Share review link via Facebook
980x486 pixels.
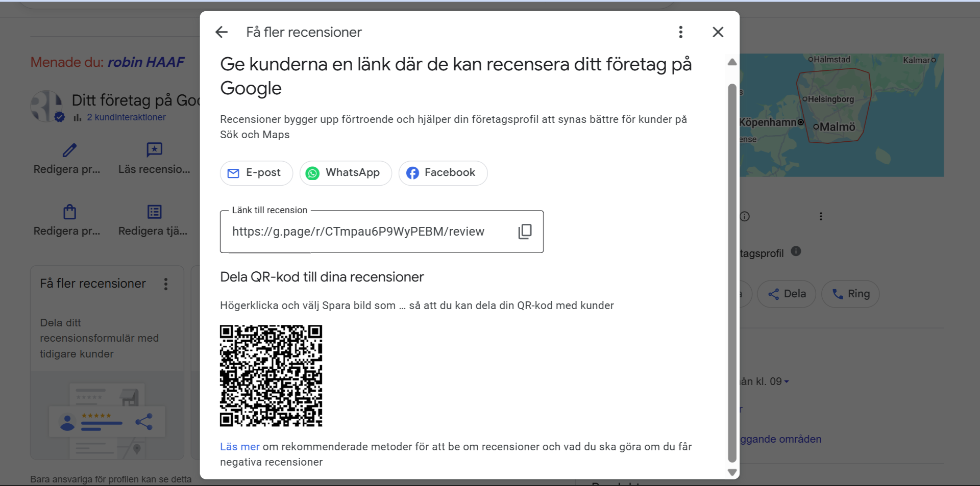(x=443, y=173)
